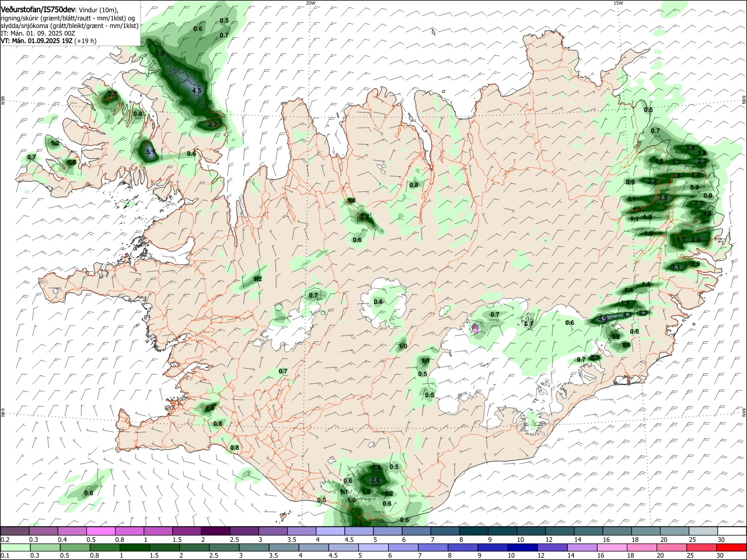
Task: Click the 15W longitude label
Action: [x=618, y=3]
